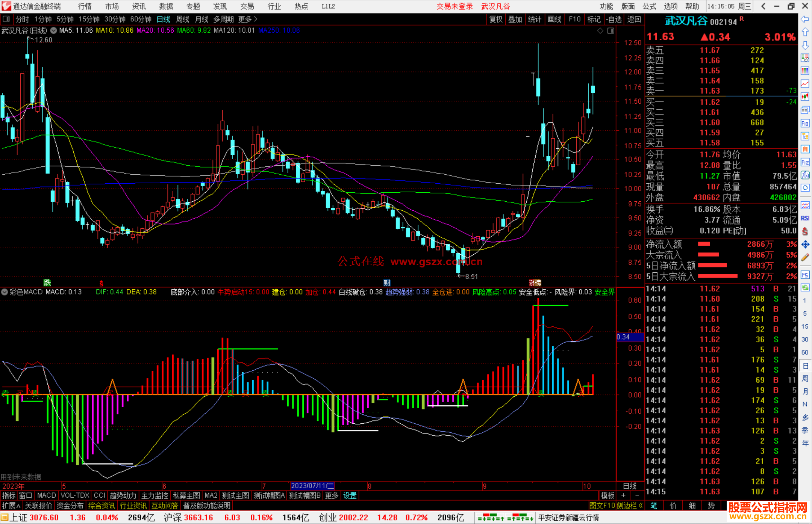Viewport: 812px width, 524px height.
Task: Click the 设置 indicator settings button
Action: coord(350,495)
